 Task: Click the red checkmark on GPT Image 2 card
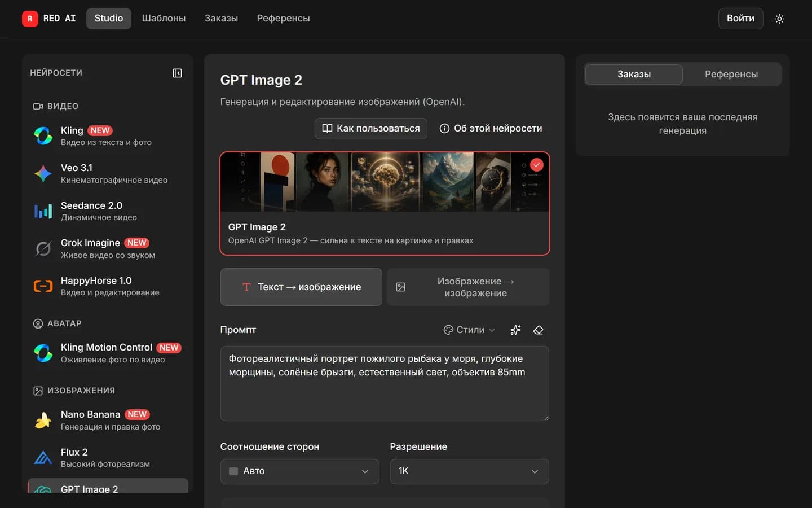coord(537,165)
